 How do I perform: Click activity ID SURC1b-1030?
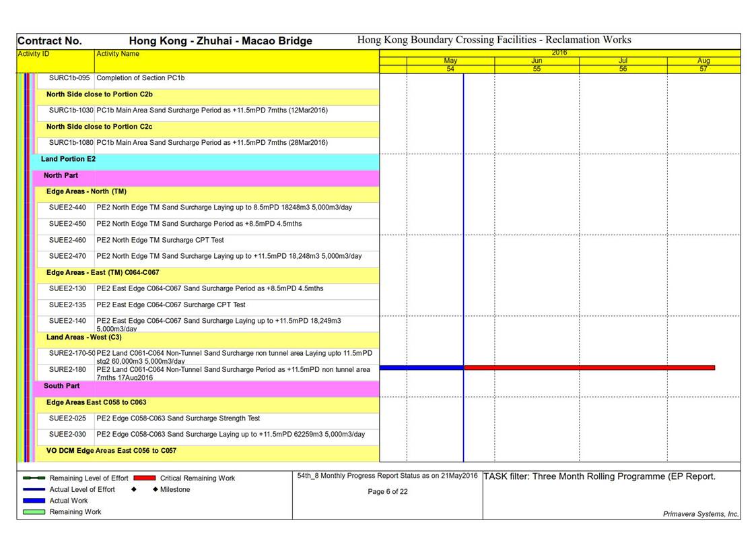71,110
